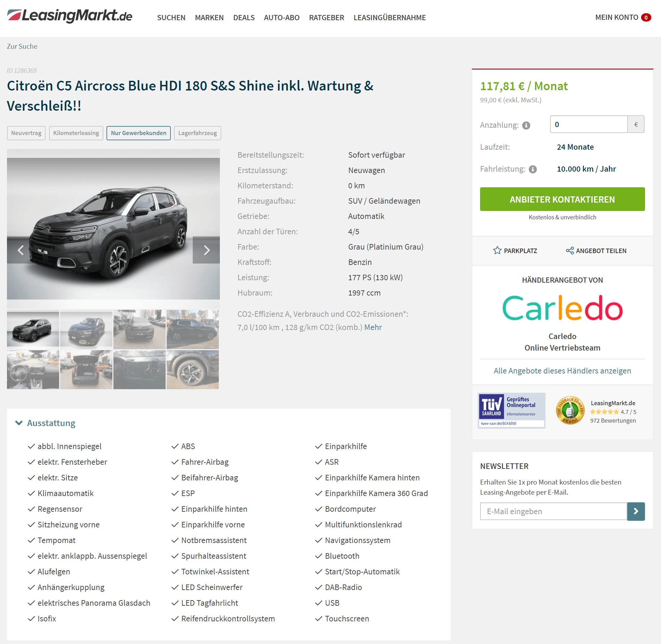Viewport: 661px width, 644px height.
Task: Click the Anhängerkupplung feature
Action: [x=71, y=587]
